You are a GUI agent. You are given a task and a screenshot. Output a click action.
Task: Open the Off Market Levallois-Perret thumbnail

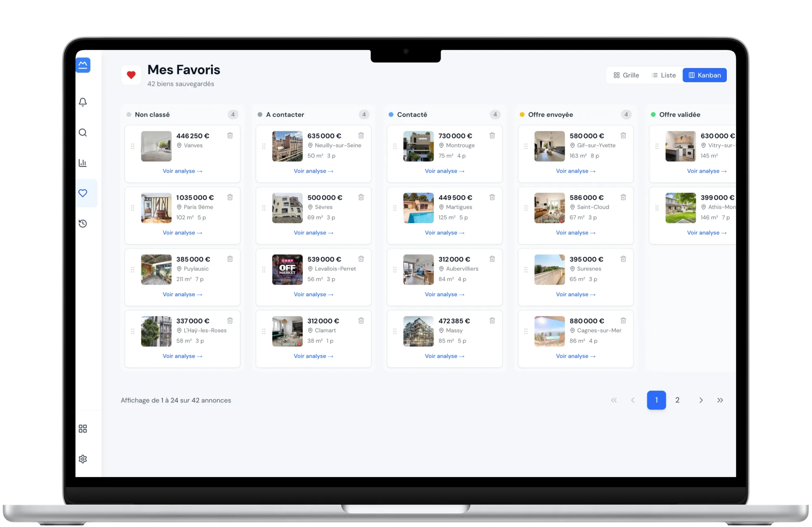pos(287,270)
